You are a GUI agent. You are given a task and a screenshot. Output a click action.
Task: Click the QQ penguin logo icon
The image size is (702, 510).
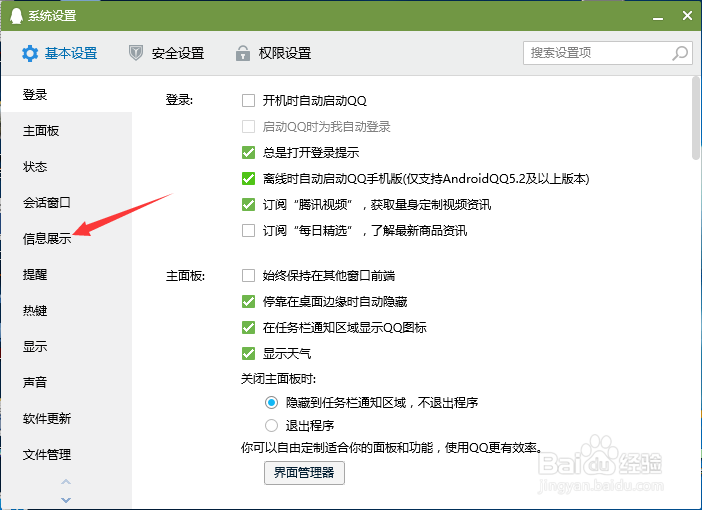pyautogui.click(x=16, y=16)
